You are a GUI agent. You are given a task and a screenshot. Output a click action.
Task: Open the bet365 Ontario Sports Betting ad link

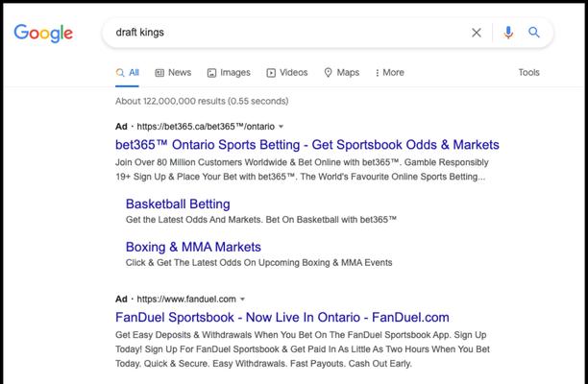pyautogui.click(x=307, y=145)
